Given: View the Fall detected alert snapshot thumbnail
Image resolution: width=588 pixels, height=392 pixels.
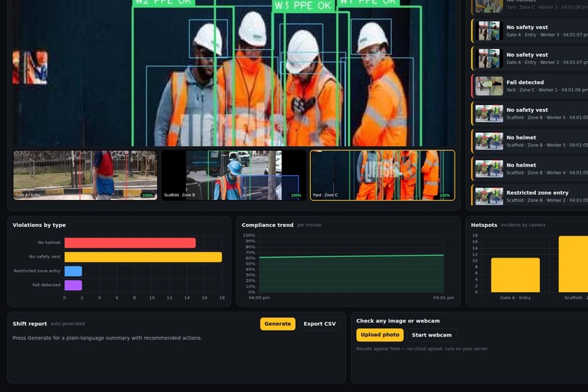Looking at the screenshot, I should coord(489,86).
